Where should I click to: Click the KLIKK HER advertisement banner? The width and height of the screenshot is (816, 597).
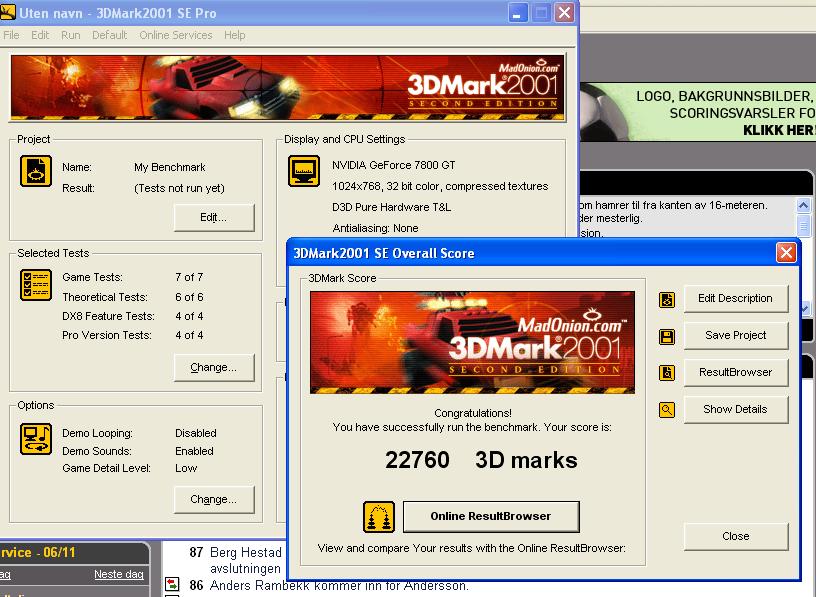coord(697,112)
